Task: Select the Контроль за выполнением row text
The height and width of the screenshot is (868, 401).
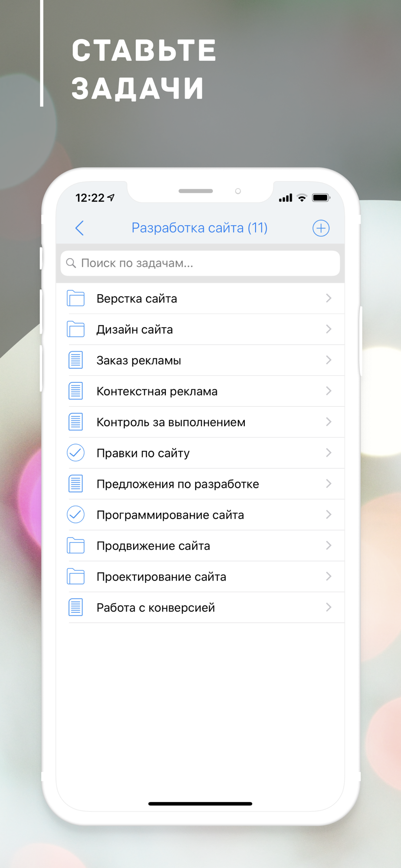Action: point(171,422)
